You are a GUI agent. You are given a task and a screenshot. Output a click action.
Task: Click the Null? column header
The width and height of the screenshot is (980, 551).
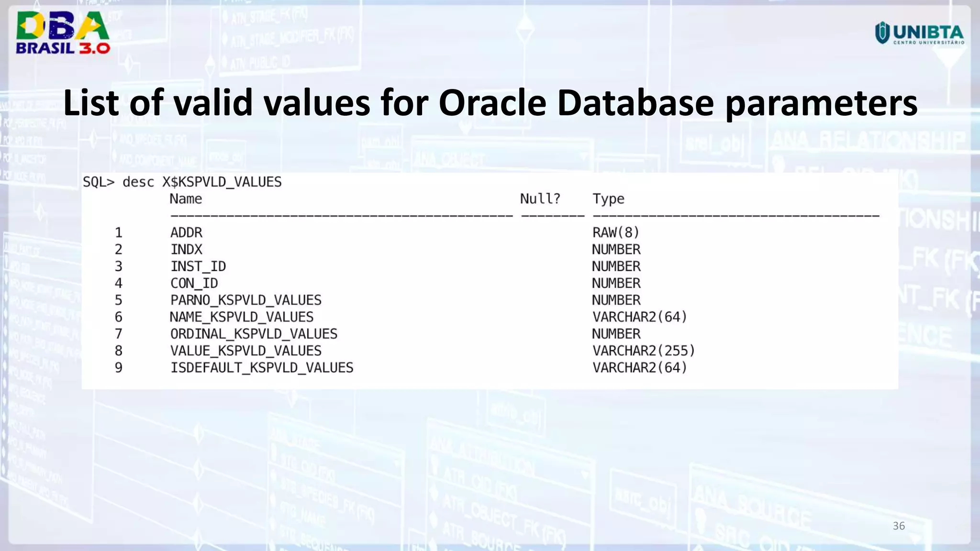point(540,199)
